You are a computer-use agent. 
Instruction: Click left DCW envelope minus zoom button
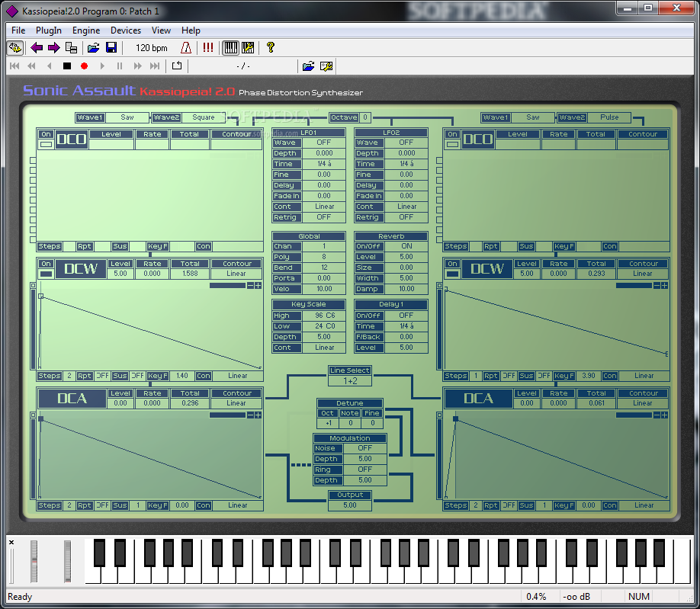pyautogui.click(x=250, y=286)
